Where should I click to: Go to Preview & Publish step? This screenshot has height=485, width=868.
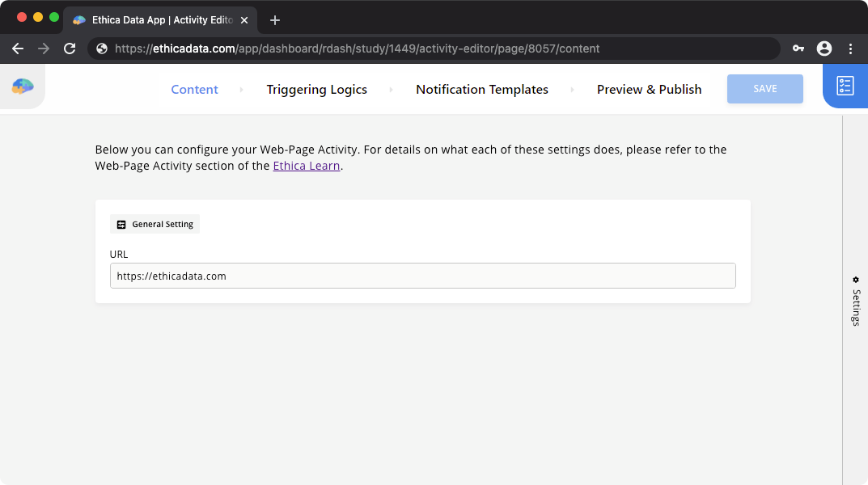650,90
